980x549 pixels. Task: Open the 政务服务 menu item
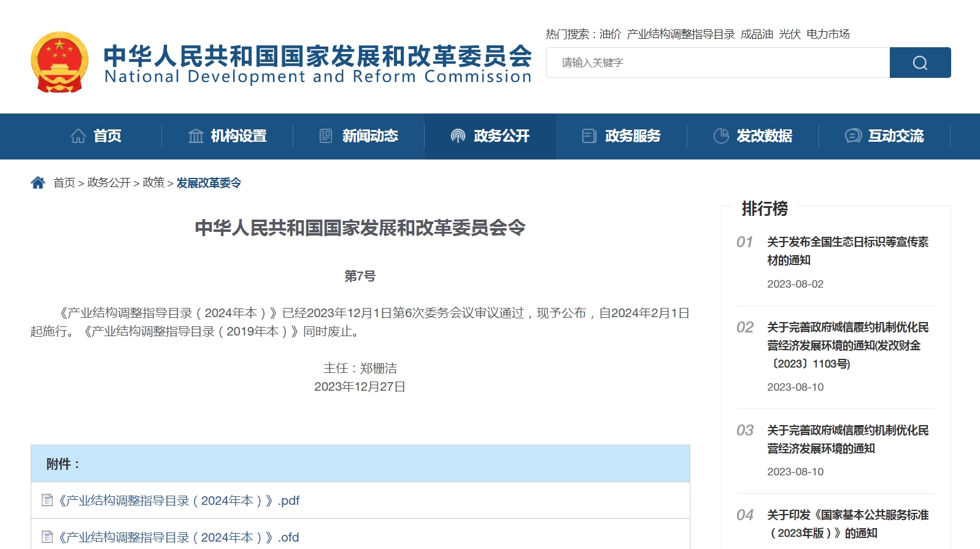coord(622,136)
